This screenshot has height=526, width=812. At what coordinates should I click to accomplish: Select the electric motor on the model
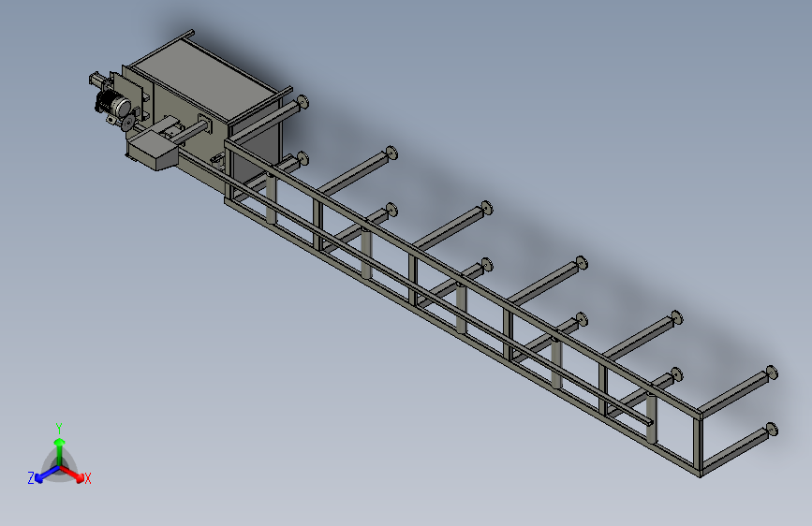(x=114, y=104)
